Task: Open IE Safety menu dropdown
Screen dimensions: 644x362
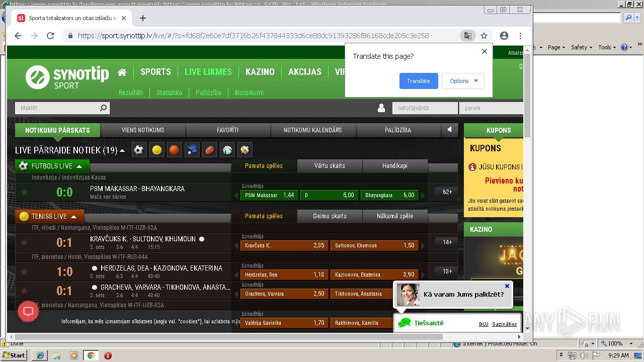Action: (x=582, y=47)
